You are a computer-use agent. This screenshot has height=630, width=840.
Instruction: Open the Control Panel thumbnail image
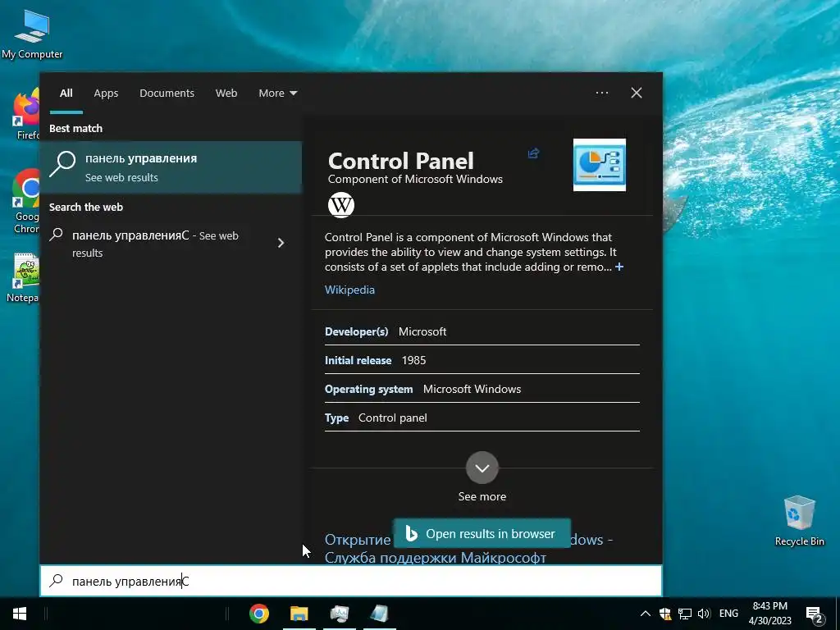pos(600,164)
